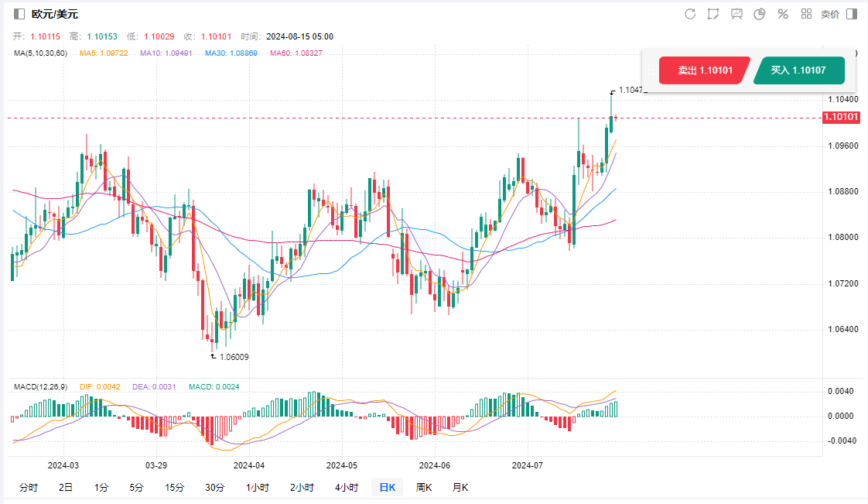This screenshot has width=868, height=504.
Task: Select the 分时 timeframe tab
Action: point(28,487)
